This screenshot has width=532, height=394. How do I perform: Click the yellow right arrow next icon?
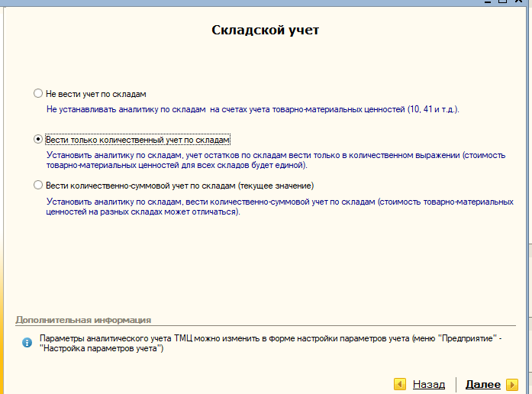[x=512, y=385]
